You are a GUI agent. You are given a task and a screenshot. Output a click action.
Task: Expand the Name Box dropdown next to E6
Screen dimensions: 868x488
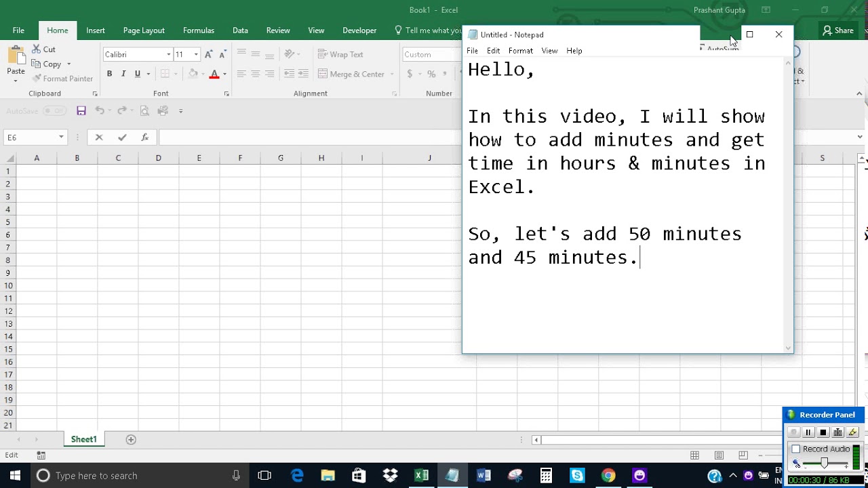[x=61, y=137]
